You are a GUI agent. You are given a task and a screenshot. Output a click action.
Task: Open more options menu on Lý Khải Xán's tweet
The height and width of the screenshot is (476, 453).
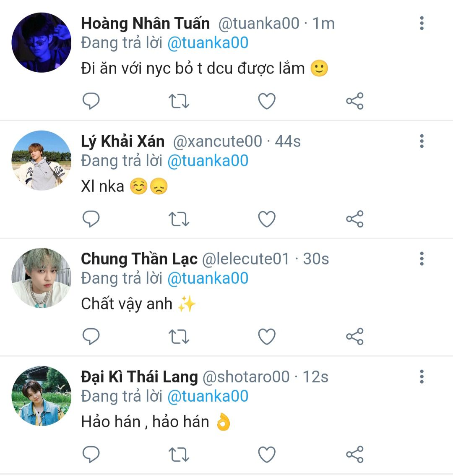pos(422,141)
